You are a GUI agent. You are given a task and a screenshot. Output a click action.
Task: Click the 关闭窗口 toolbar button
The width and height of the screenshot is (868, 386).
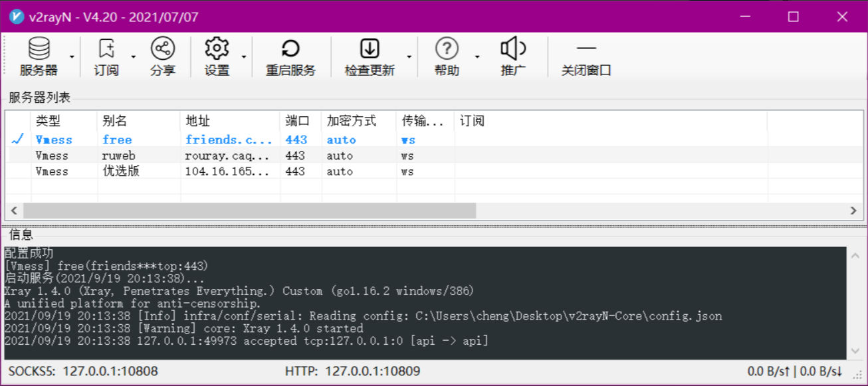point(586,56)
